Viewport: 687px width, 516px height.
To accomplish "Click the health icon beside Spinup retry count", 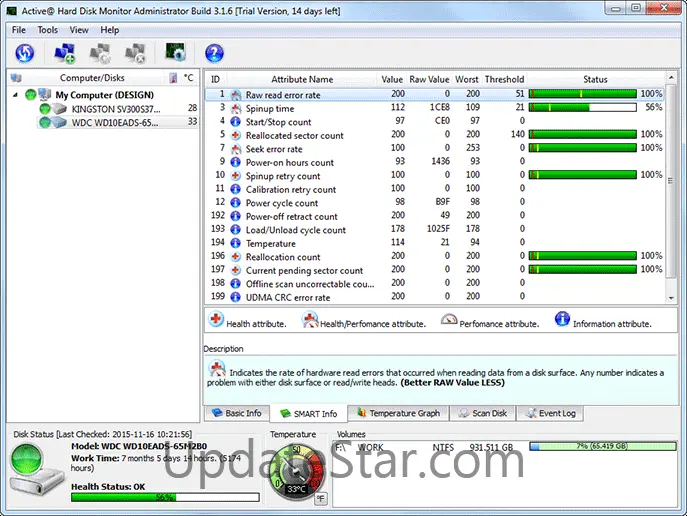I will 236,176.
